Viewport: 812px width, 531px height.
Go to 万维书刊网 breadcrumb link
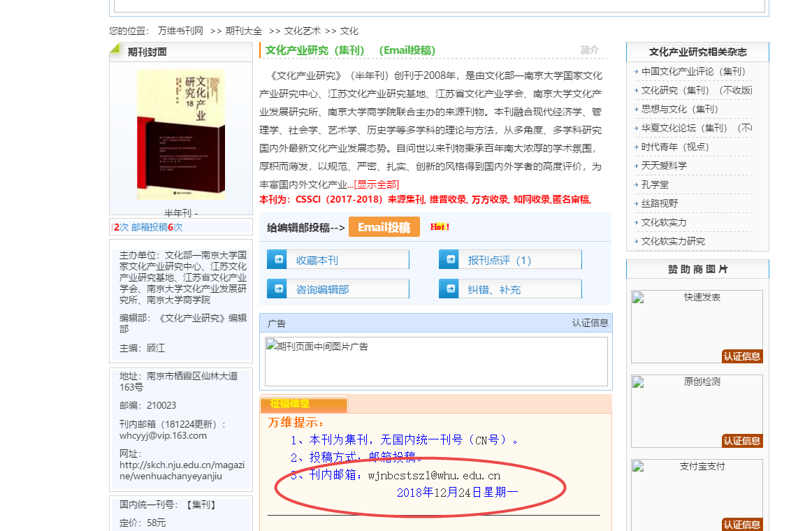[180, 31]
